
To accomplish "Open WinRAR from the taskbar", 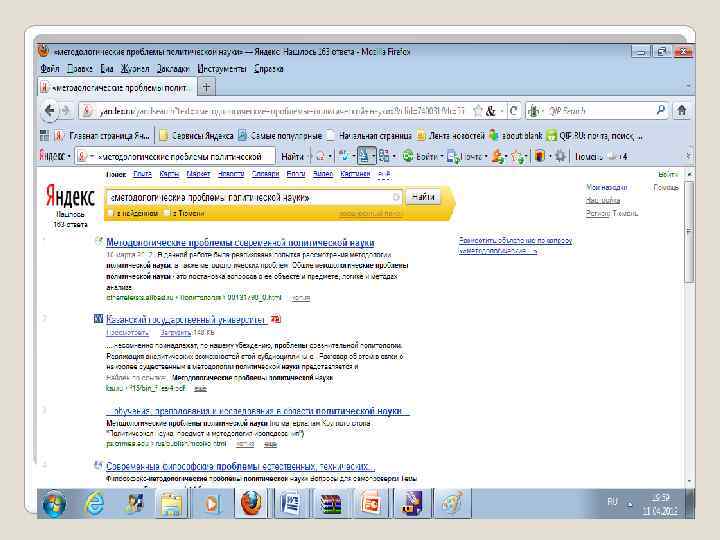I will (330, 503).
